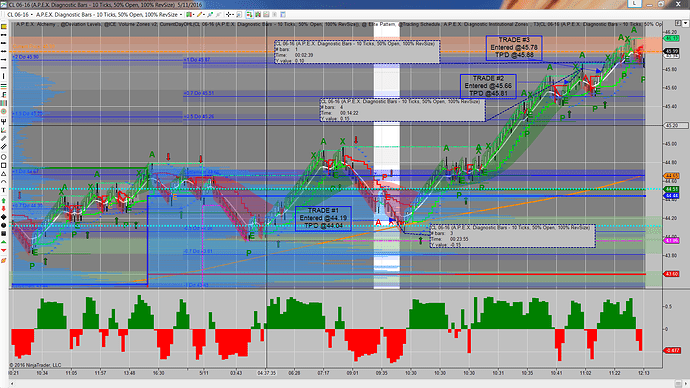Viewport: 690px width, 388px height.
Task: Click the red 43.60 price marker
Action: (672, 274)
